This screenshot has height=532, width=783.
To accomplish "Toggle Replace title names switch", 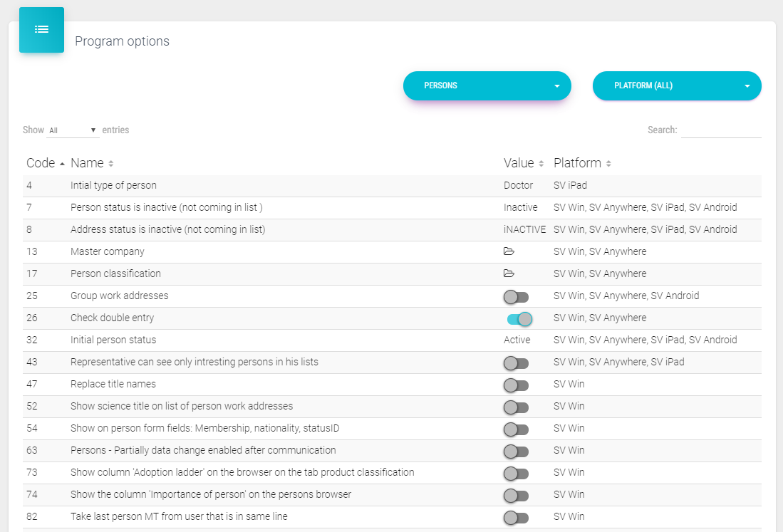I will coord(516,385).
